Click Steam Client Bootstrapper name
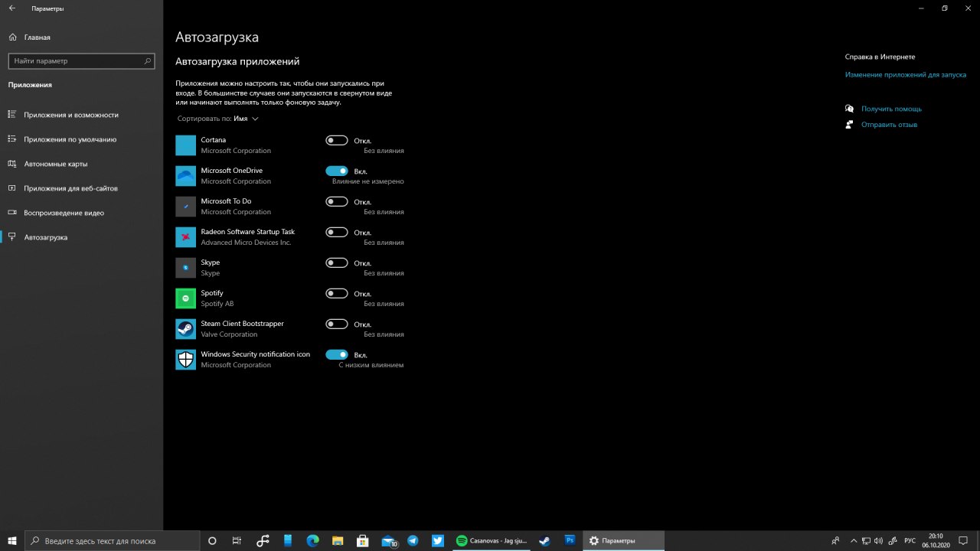This screenshot has width=980, height=551. [x=242, y=324]
